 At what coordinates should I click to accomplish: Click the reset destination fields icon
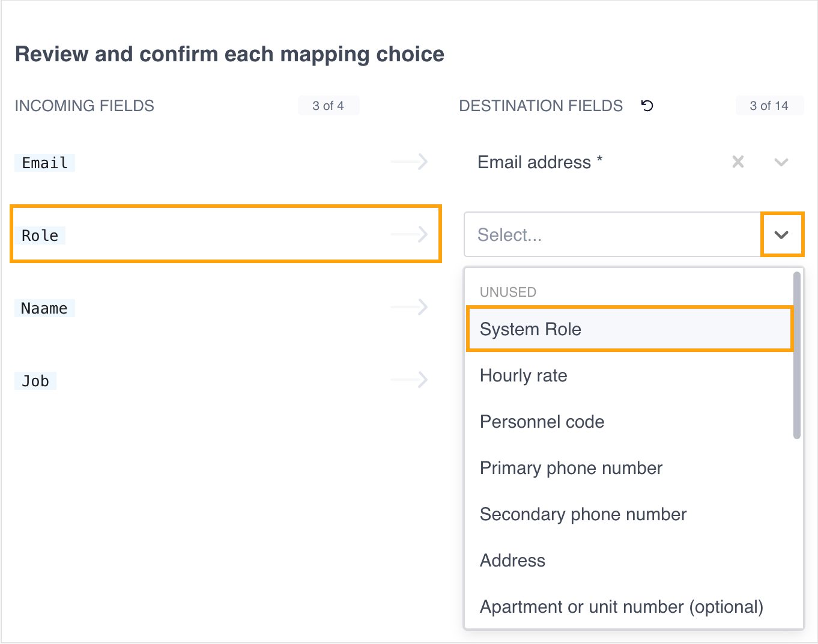(x=647, y=106)
